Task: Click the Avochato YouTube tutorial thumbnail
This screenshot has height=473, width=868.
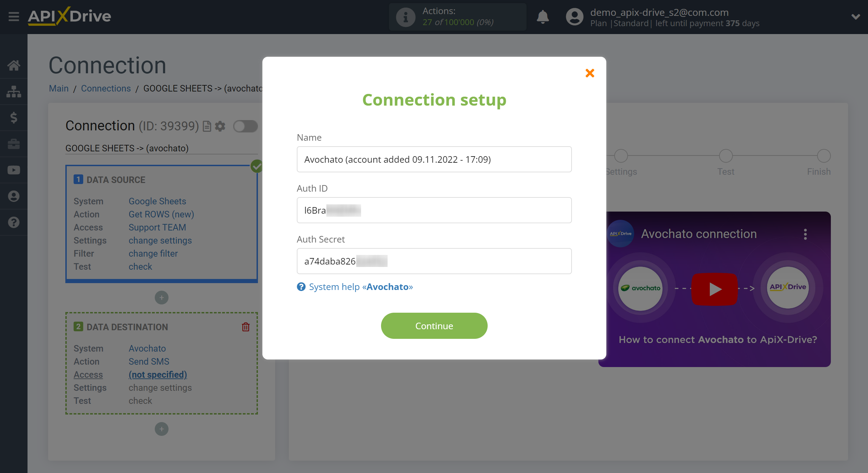Action: coord(715,288)
